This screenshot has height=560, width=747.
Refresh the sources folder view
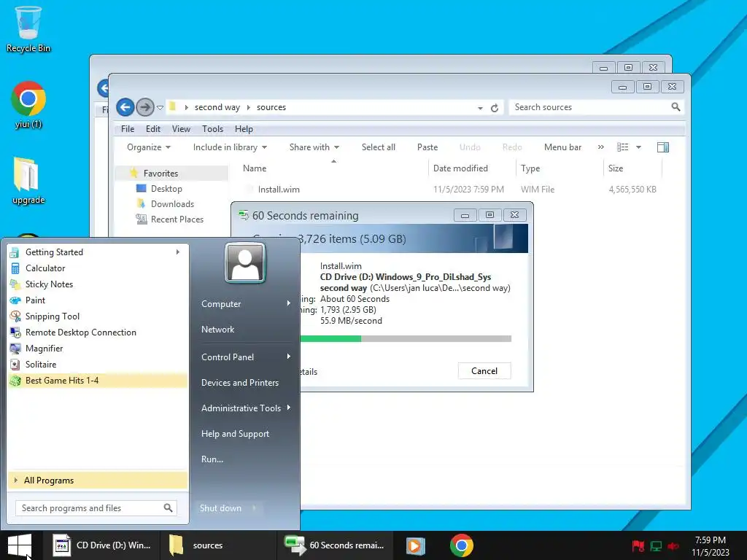point(495,108)
